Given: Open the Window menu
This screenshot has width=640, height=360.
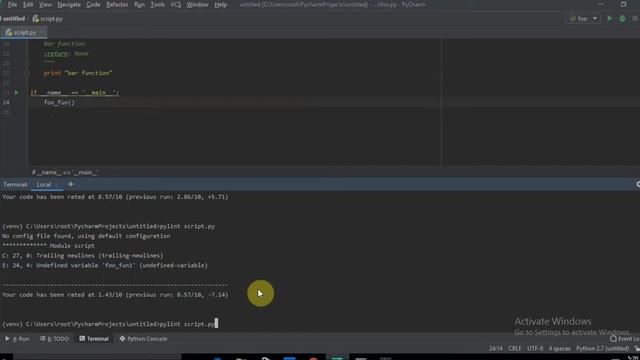Looking at the screenshot, I should (198, 4).
